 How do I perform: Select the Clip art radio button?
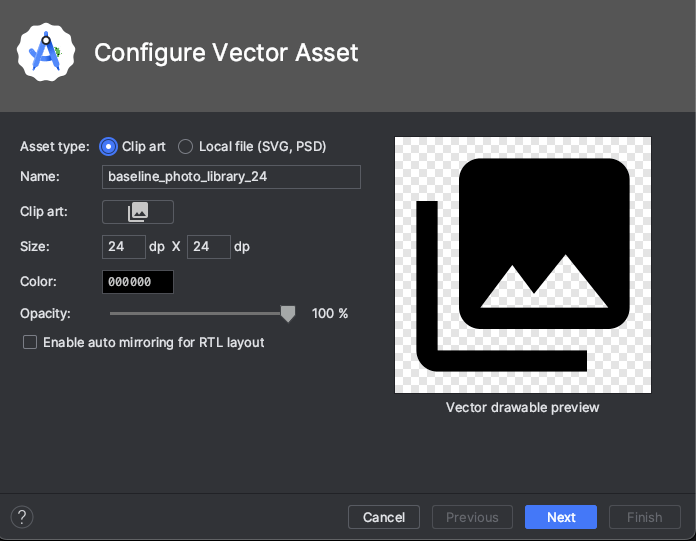(108, 146)
